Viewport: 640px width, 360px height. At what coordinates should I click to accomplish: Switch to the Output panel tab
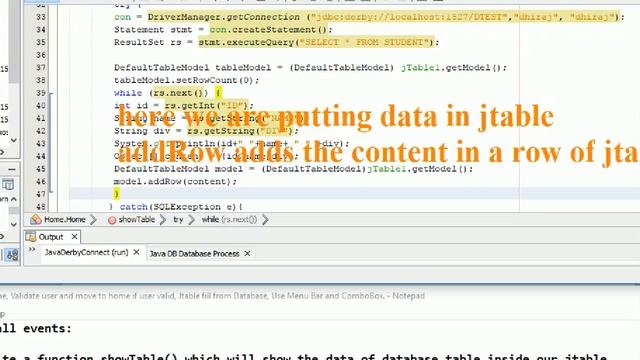(x=51, y=237)
